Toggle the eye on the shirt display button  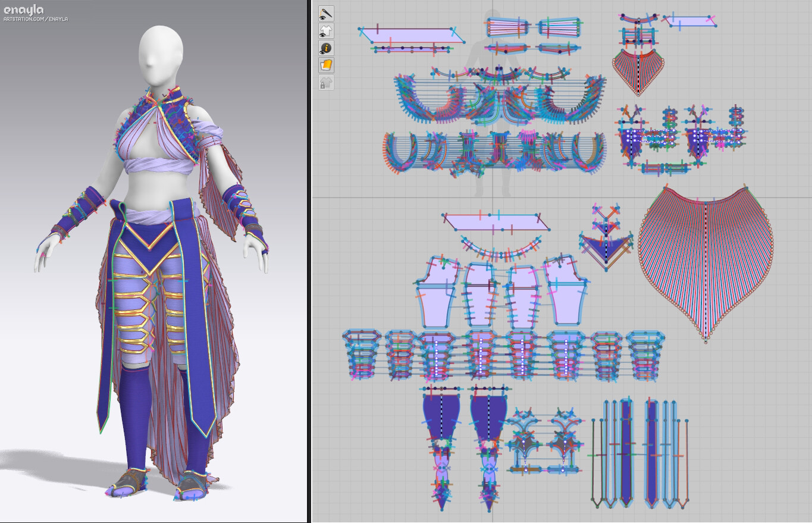(x=322, y=34)
